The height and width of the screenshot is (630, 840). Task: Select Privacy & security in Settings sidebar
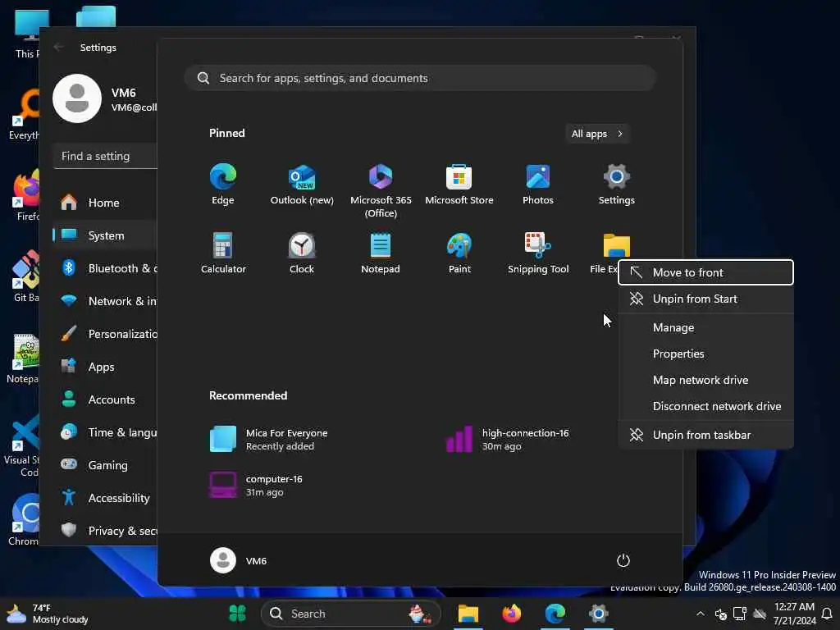105,531
